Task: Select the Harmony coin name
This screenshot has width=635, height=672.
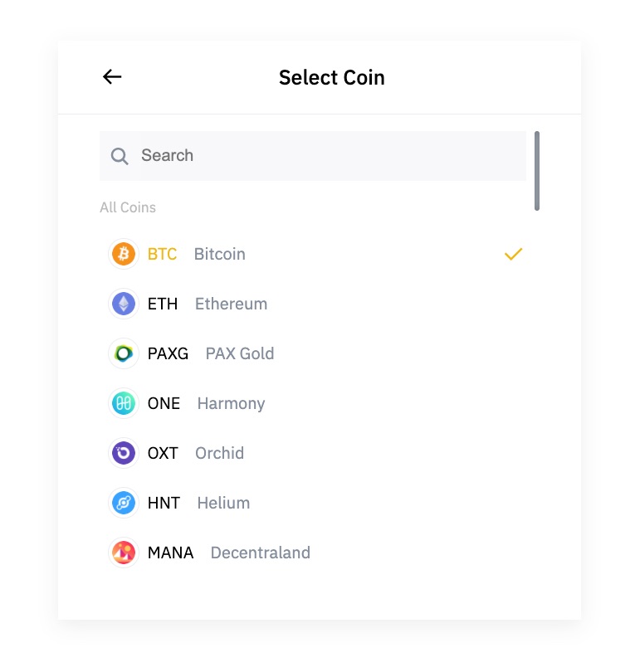Action: 231,403
